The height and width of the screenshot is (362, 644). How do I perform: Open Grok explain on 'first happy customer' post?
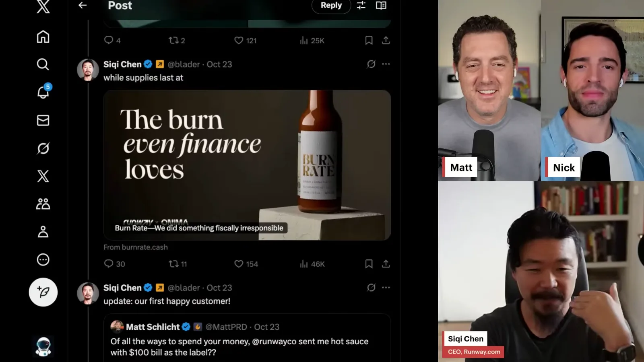point(371,288)
